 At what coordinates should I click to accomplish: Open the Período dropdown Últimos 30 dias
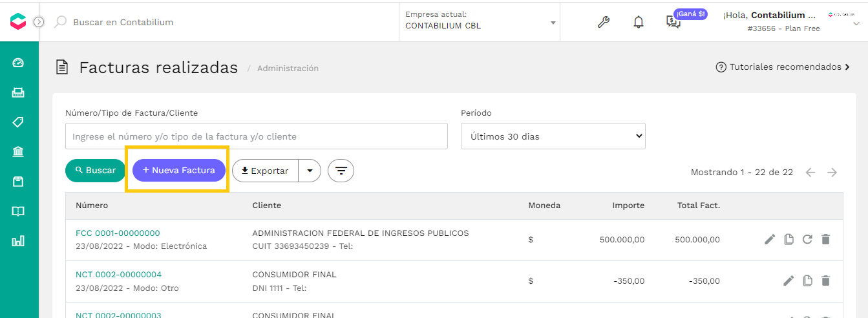(553, 136)
